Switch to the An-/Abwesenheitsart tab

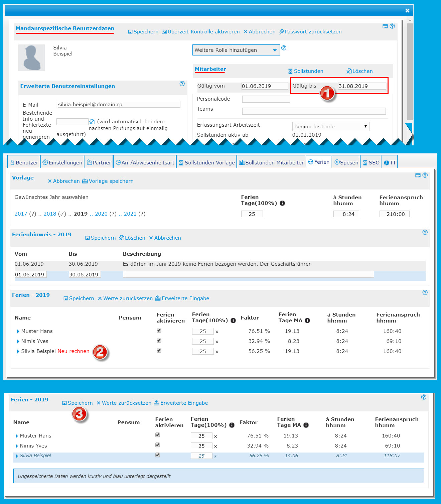[145, 162]
